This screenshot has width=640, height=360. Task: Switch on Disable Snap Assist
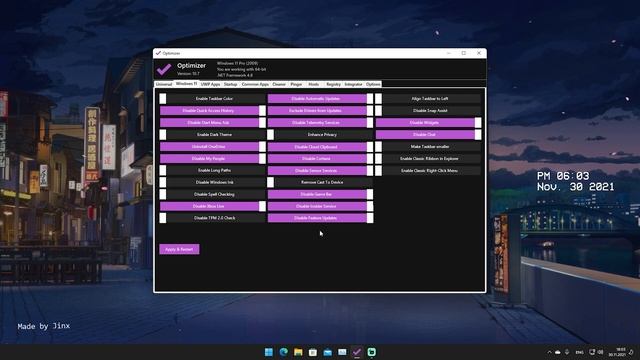pyautogui.click(x=428, y=111)
